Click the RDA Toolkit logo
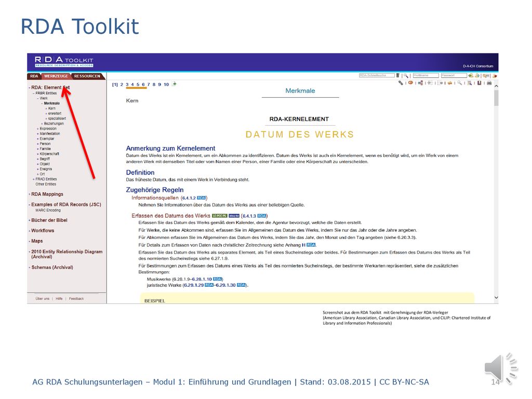532x399 pixels. point(64,61)
